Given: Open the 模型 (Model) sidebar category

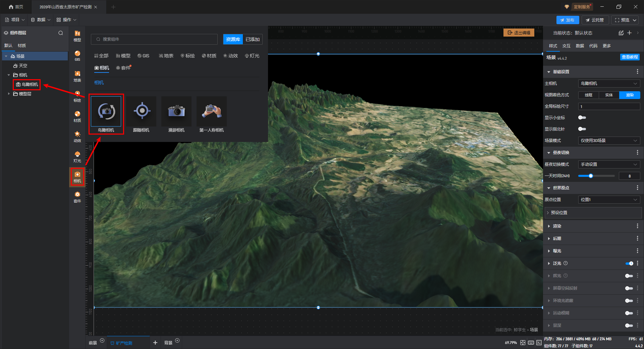Looking at the screenshot, I should [77, 36].
